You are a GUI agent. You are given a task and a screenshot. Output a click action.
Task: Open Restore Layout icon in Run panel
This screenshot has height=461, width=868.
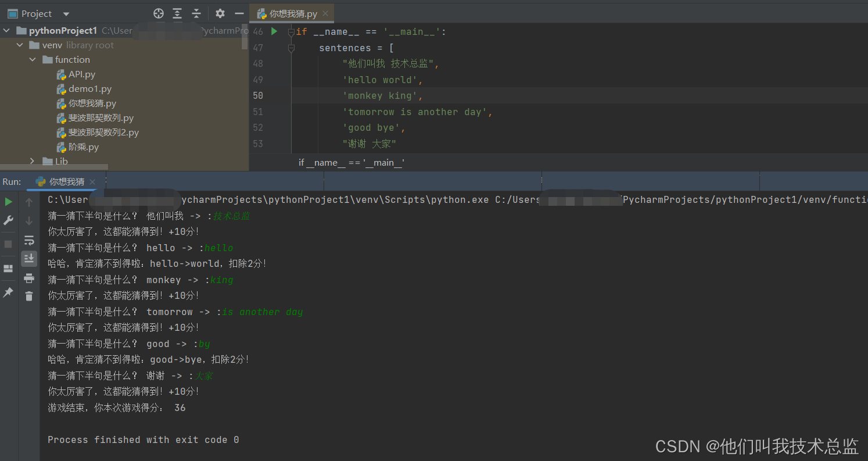(8, 269)
